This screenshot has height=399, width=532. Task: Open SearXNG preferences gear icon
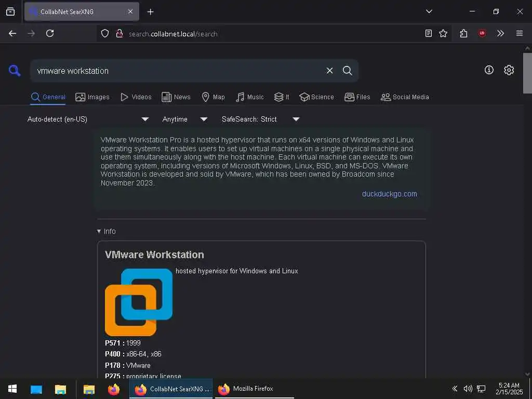point(509,70)
